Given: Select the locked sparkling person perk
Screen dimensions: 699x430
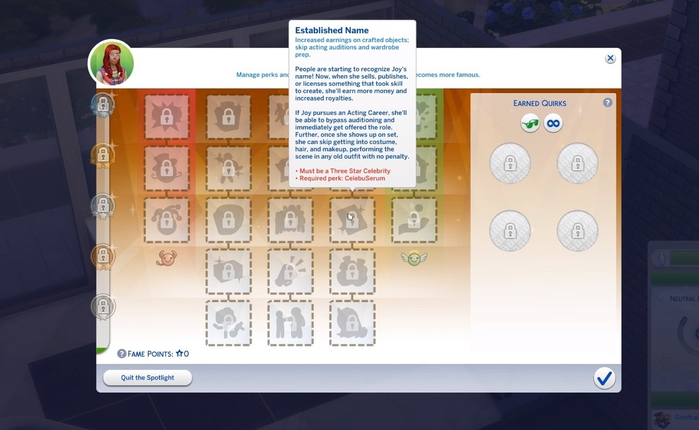Looking at the screenshot, I should pos(228,168).
